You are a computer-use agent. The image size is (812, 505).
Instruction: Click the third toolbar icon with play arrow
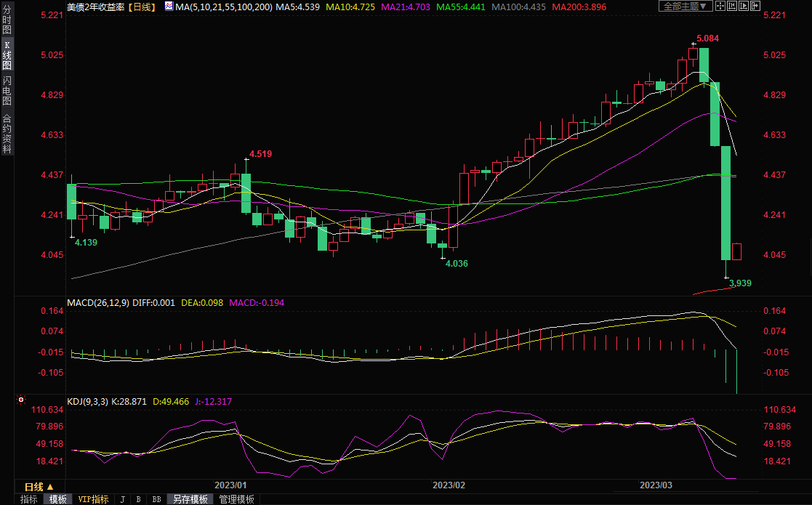(744, 7)
